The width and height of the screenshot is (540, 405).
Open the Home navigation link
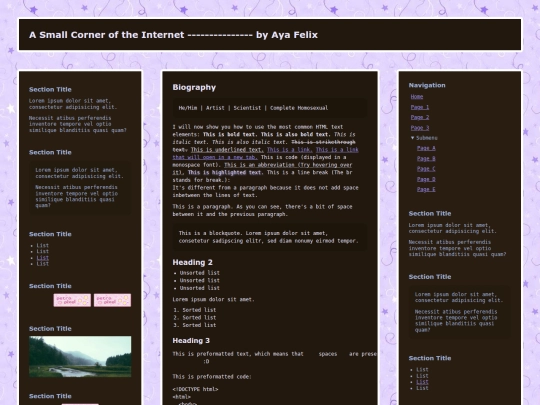417,97
